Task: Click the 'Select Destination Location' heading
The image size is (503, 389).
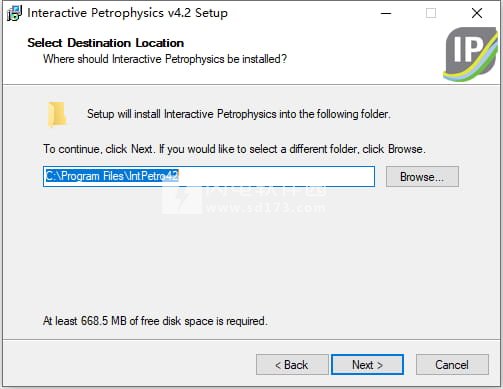Action: 106,43
